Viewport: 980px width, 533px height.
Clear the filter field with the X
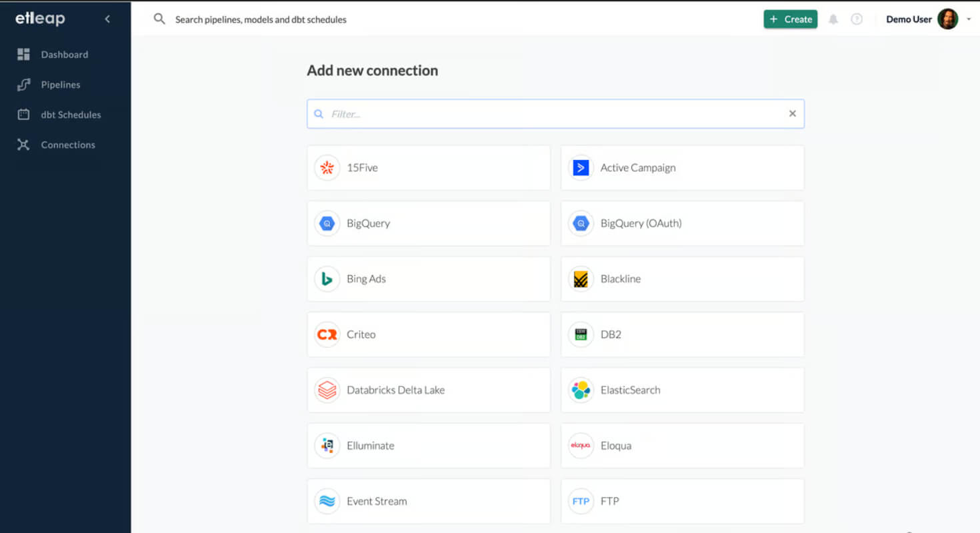point(793,114)
